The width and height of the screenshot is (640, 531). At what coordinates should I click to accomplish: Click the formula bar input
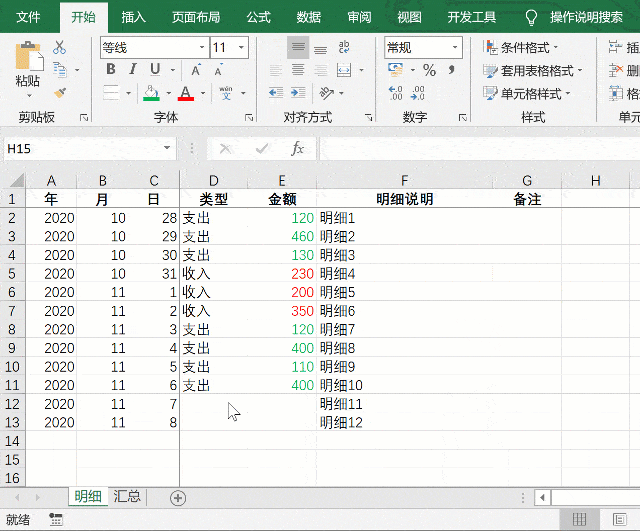coord(479,148)
